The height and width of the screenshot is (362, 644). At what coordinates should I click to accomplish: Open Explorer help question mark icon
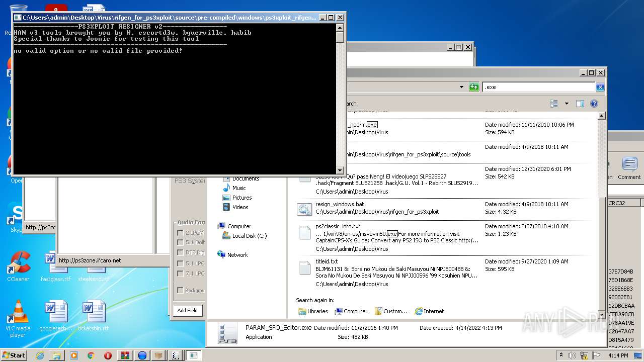pyautogui.click(x=594, y=104)
